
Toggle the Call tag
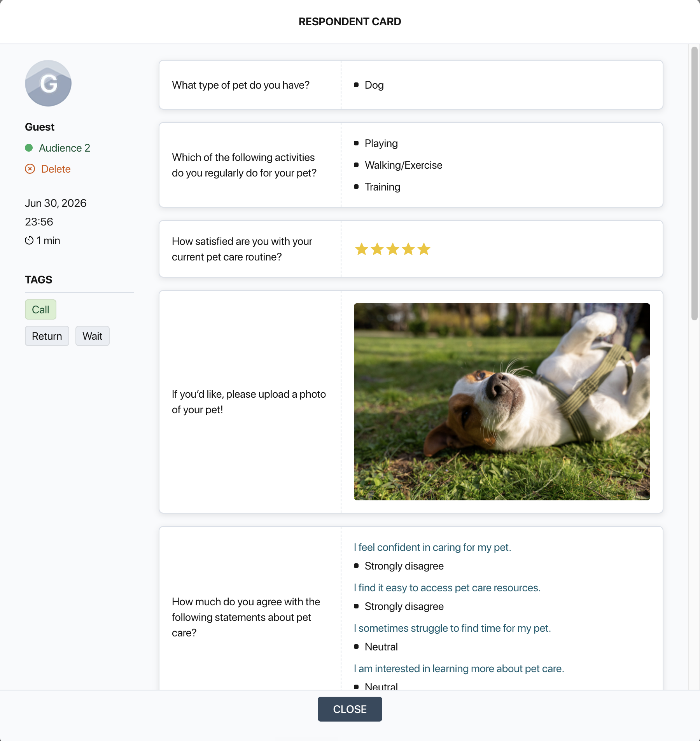click(x=41, y=309)
